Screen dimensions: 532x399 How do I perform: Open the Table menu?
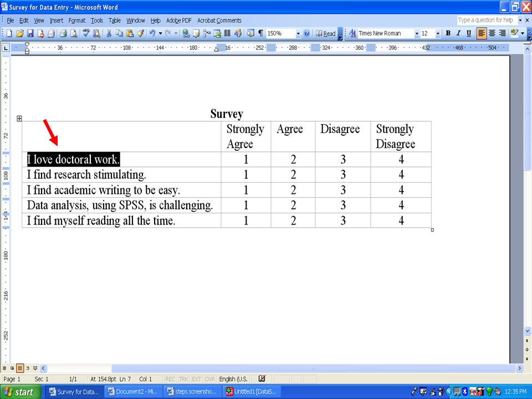(114, 21)
